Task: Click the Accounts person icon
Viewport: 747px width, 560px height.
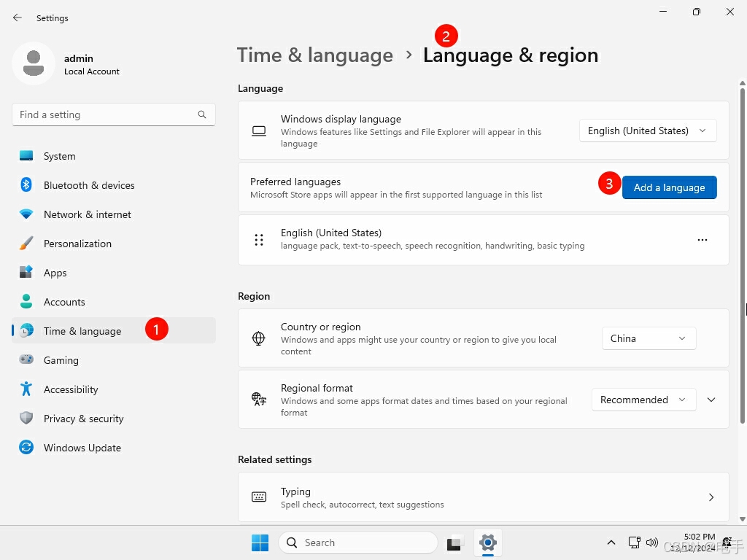Action: (x=26, y=301)
